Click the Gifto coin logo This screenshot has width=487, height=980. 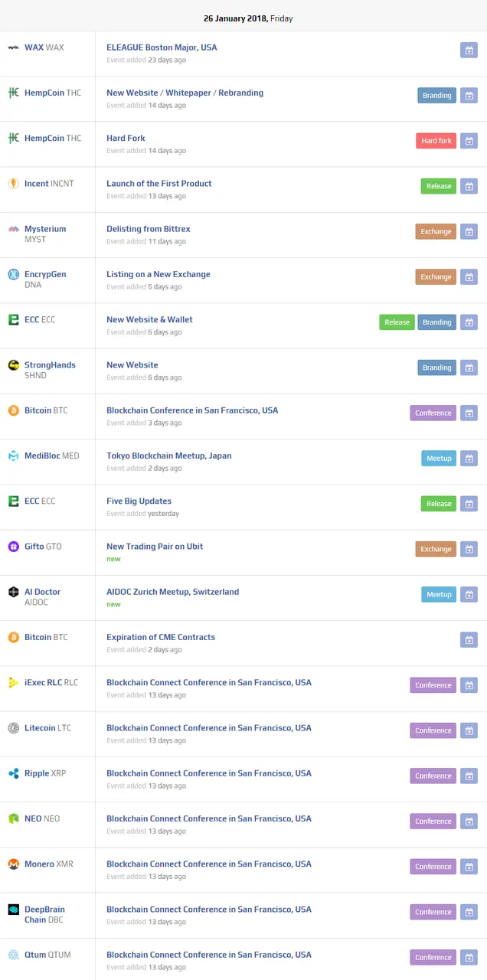click(x=13, y=547)
